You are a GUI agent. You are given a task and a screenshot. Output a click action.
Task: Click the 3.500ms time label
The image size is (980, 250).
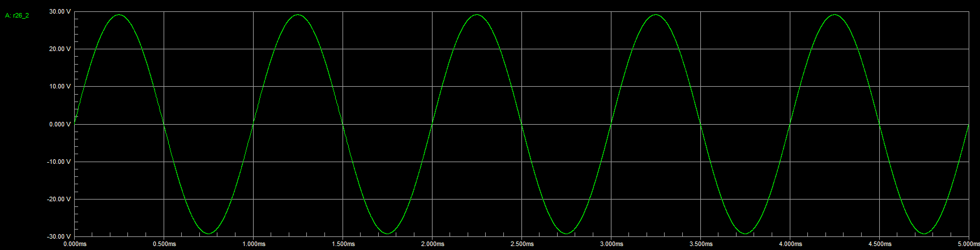click(x=701, y=244)
